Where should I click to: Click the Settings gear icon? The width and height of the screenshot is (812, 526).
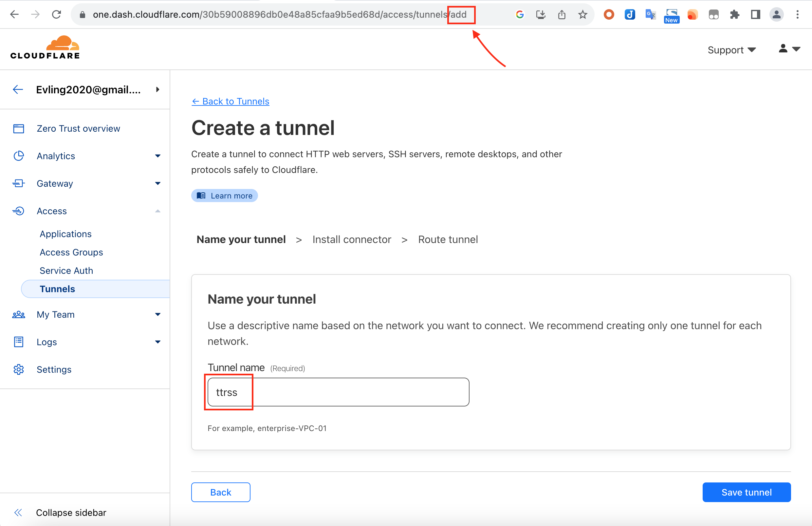[x=18, y=369]
